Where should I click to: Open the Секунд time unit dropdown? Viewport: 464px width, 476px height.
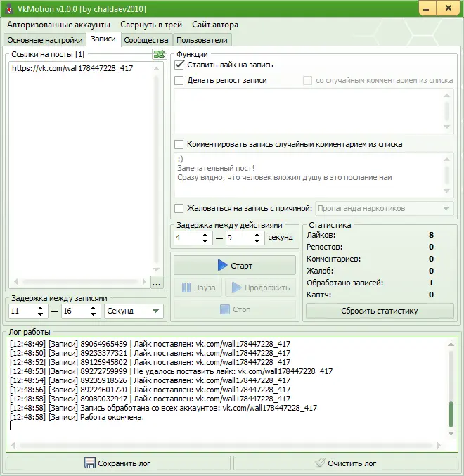point(133,311)
